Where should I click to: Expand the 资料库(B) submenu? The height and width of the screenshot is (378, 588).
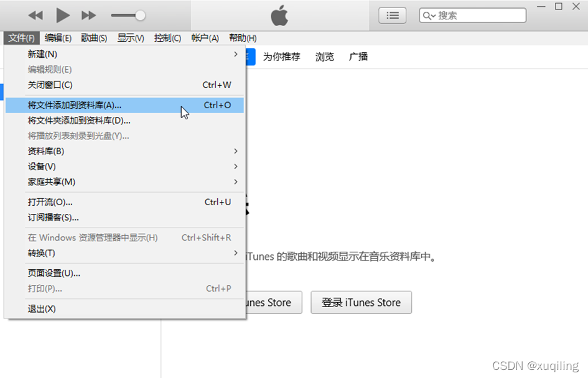tap(124, 151)
